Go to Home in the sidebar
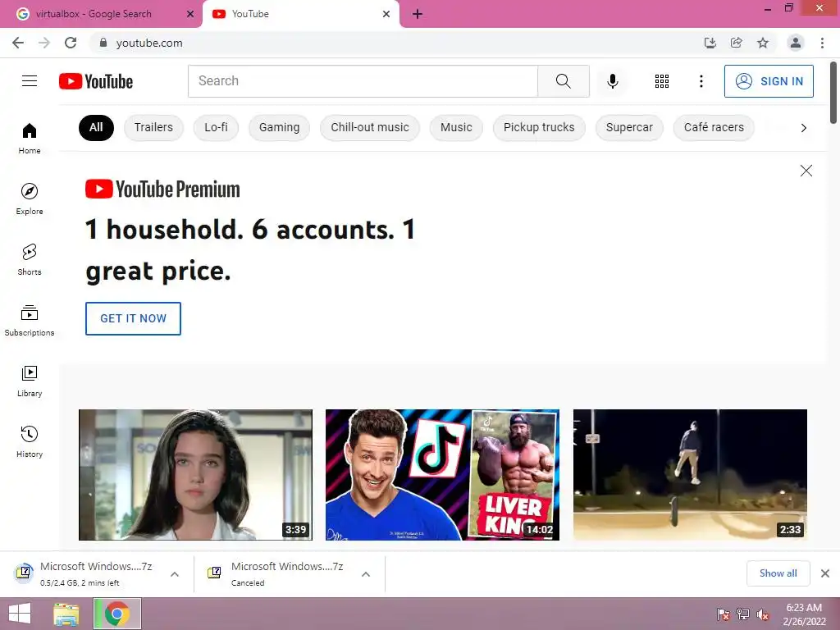Viewport: 840px width, 630px height. pos(30,138)
